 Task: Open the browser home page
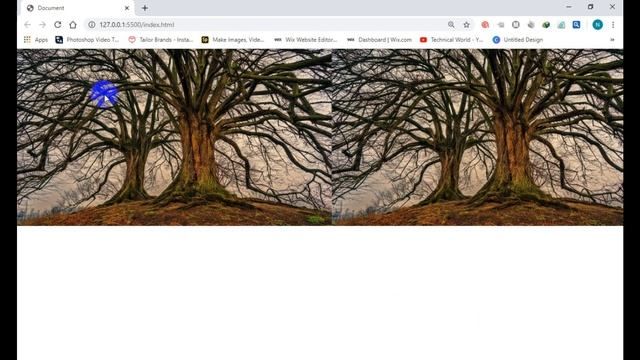click(x=73, y=25)
